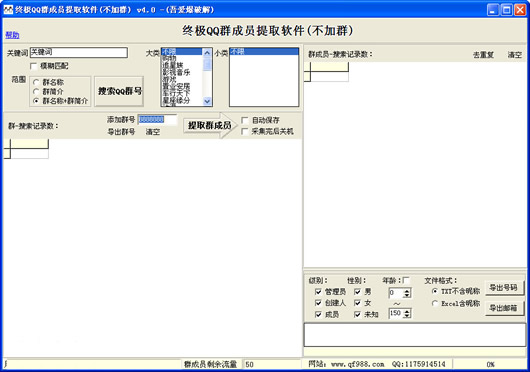Click the 大类 list scroll up arrow
Screen dimensions: 530x372
click(207, 53)
